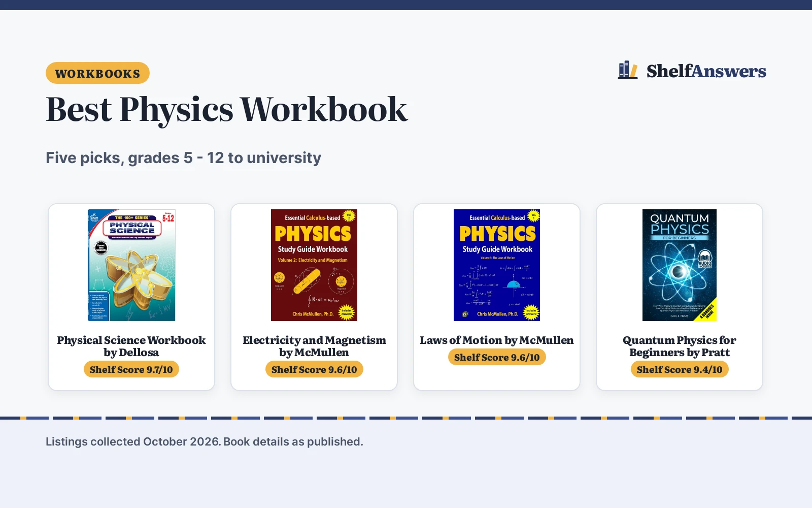
Task: Select the WORKBOOKS category badge
Action: 97,73
